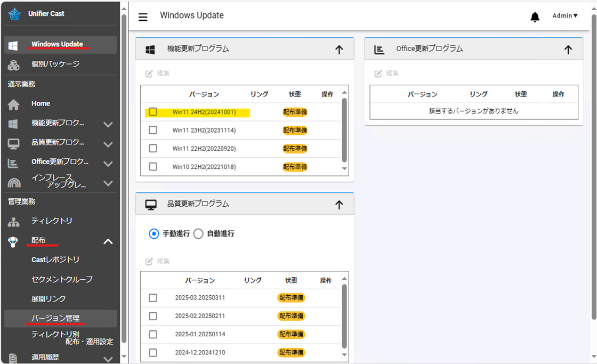Click the インプレースアップグレード arch icon
The image size is (597, 364).
(x=14, y=183)
